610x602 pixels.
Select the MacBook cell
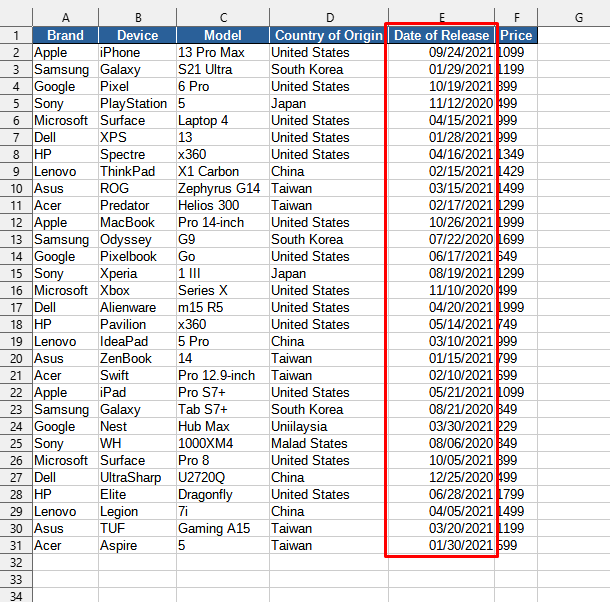click(137, 222)
